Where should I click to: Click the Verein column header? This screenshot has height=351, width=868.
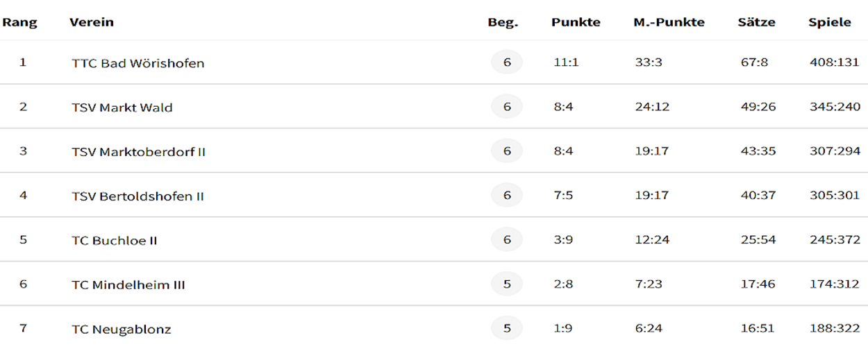point(92,22)
